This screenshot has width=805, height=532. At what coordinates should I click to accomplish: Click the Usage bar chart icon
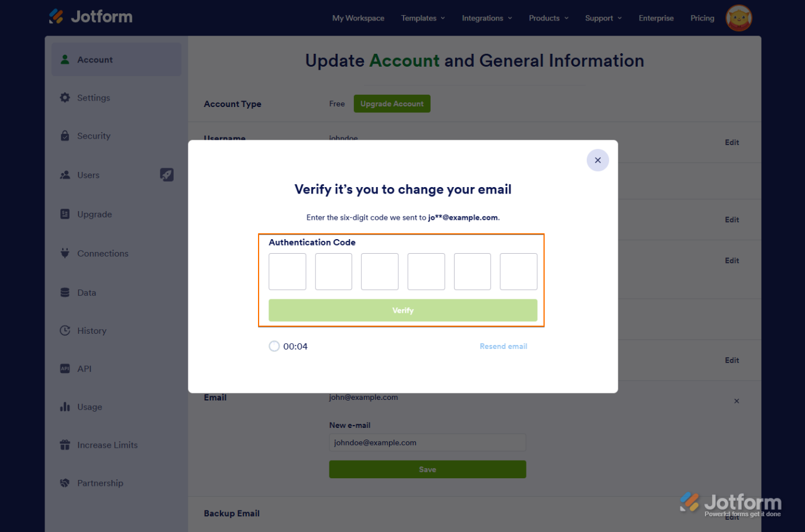(65, 407)
